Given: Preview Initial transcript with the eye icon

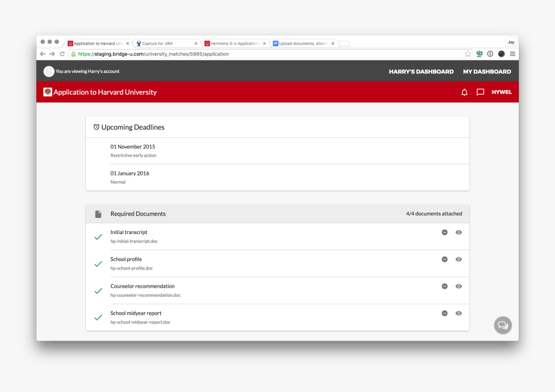Looking at the screenshot, I should [x=459, y=232].
